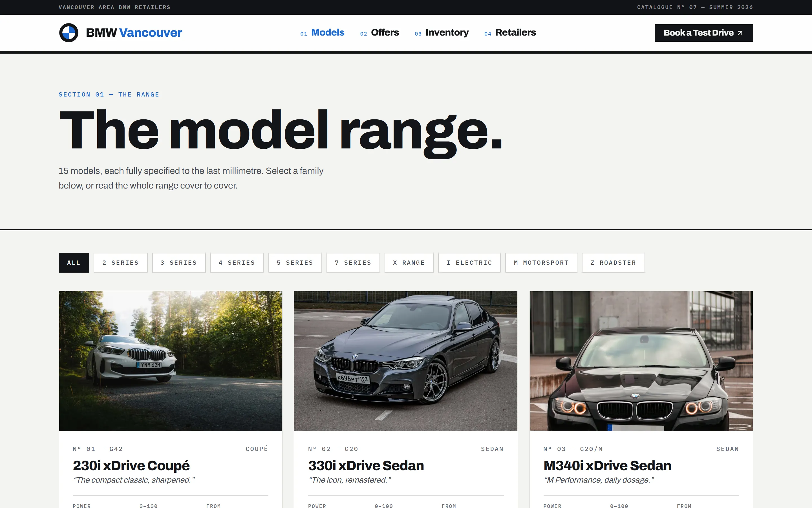Click the 'Section 01 — The Range' label
812x508 pixels.
click(x=109, y=95)
